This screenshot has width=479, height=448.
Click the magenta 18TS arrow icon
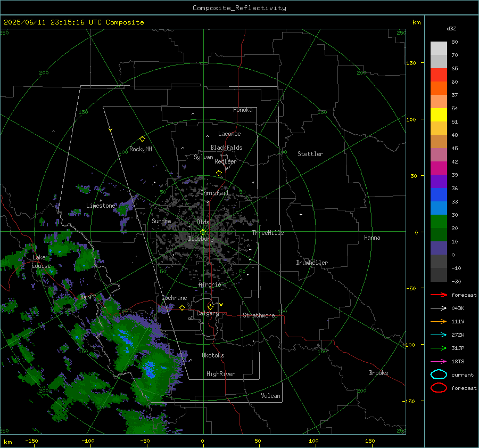439,362
